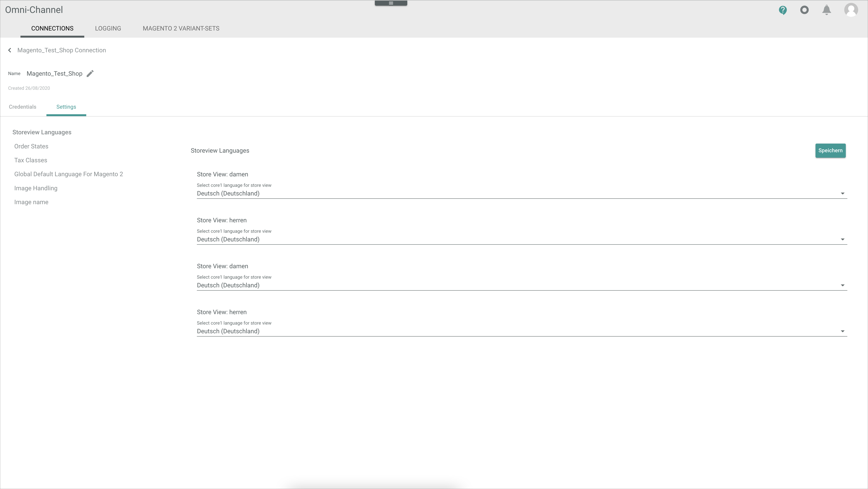Open Image Handling settings

click(x=36, y=188)
